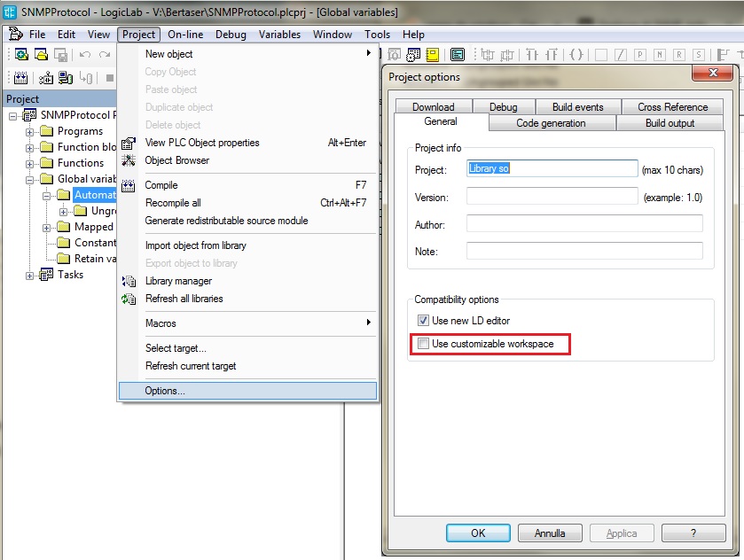This screenshot has height=560, width=744.
Task: Expand the Programs folder node
Action: tap(29, 132)
